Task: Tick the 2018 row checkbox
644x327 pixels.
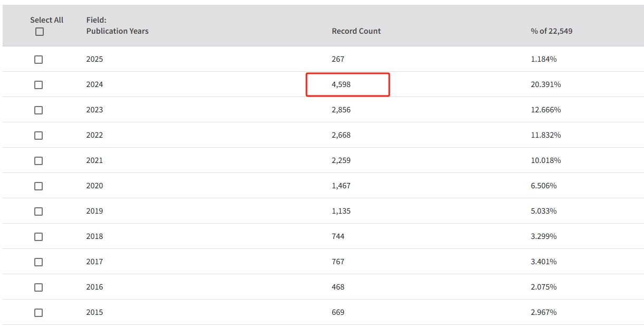Action: (39, 237)
